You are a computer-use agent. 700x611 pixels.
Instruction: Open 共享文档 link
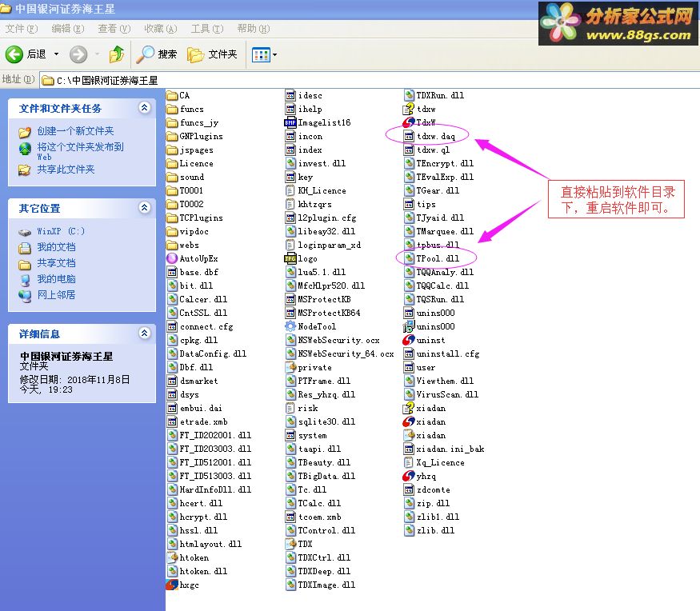click(x=56, y=263)
